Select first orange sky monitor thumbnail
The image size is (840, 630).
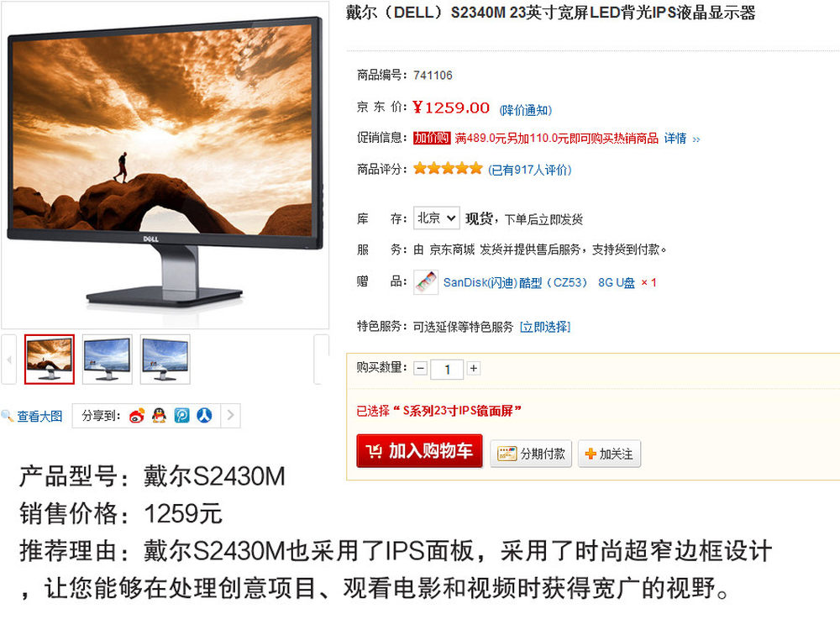[50, 359]
